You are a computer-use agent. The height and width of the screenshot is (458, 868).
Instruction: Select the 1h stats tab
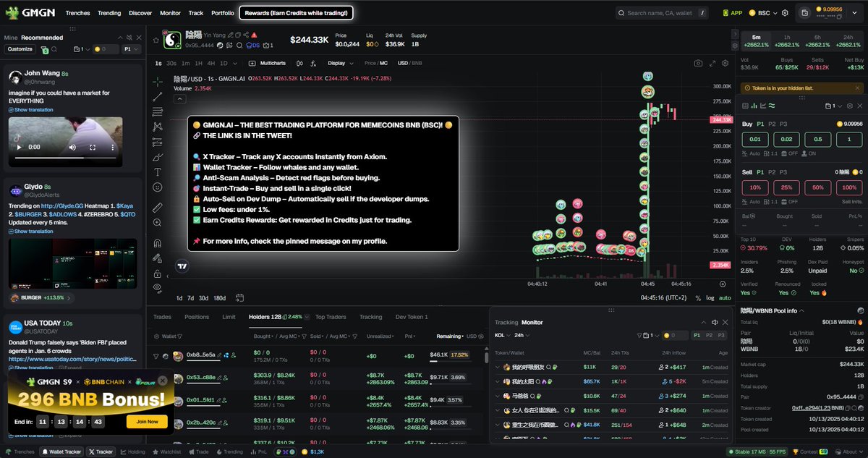[x=787, y=41]
